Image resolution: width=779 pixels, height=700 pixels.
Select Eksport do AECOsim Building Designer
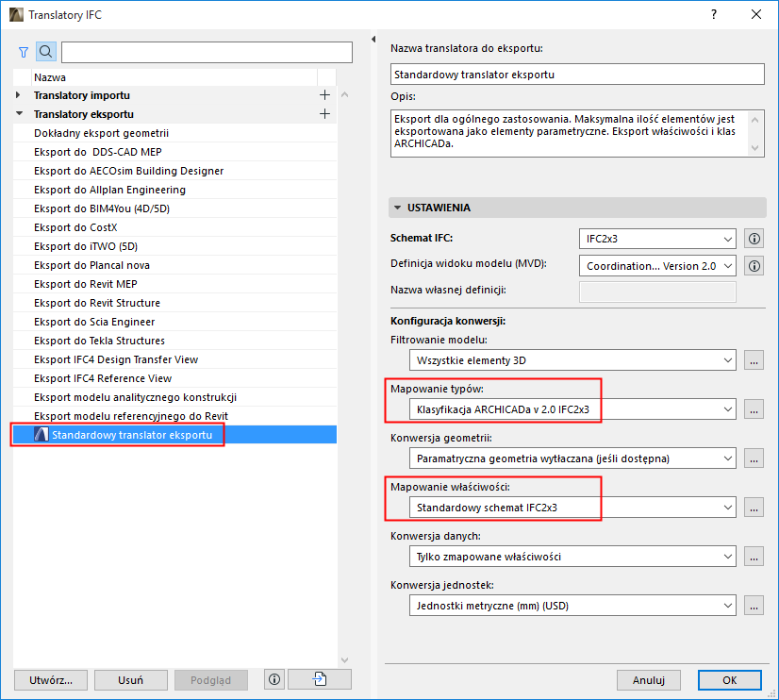[x=174, y=171]
